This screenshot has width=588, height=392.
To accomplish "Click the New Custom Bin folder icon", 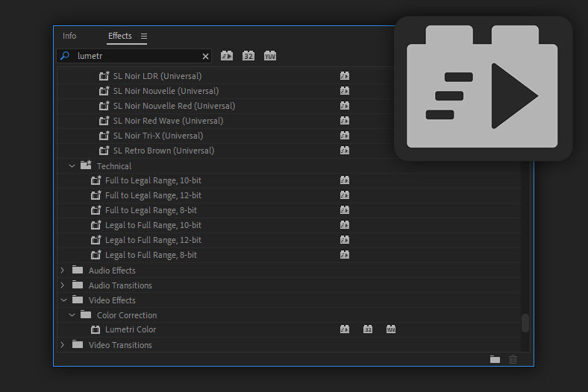I will pos(495,359).
